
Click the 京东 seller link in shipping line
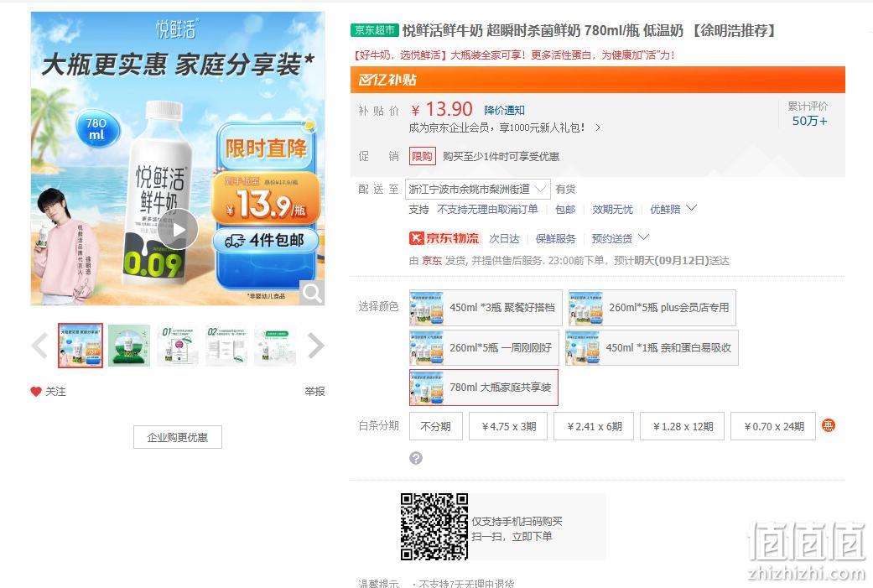tap(432, 261)
